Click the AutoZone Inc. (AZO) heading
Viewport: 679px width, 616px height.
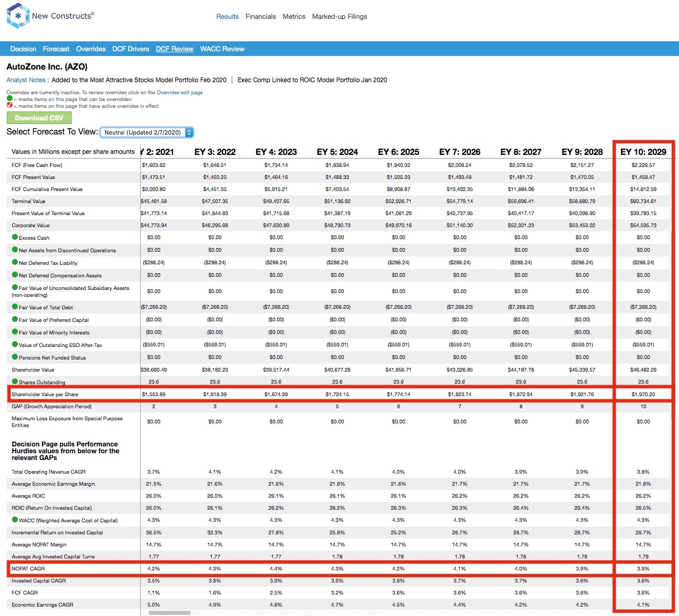point(47,66)
